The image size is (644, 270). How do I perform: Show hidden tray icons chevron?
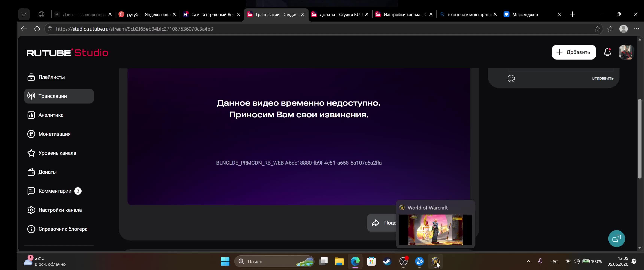(x=528, y=261)
